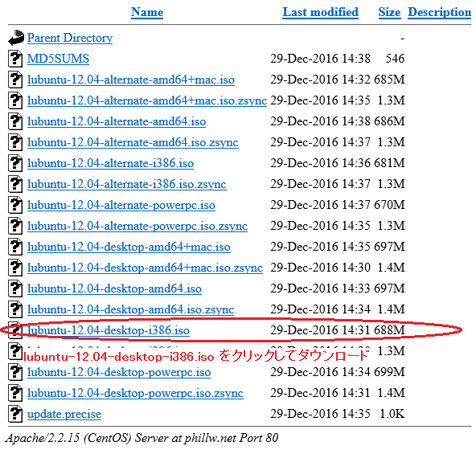This screenshot has width=476, height=450.
Task: Open the Parent Directory link
Action: pyautogui.click(x=70, y=38)
